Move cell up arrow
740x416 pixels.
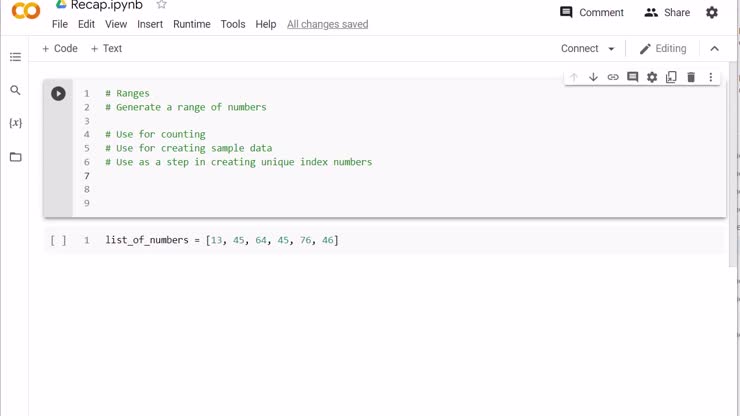coord(574,77)
